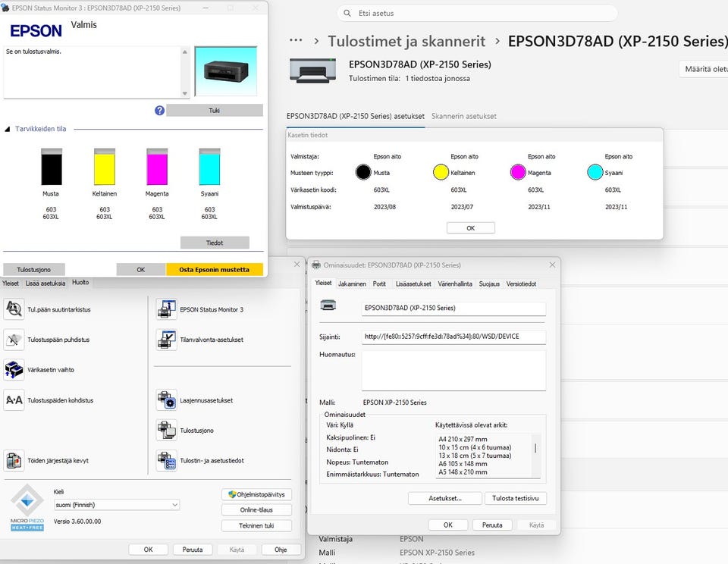The width and height of the screenshot is (728, 564).
Task: Click the Määritä oletu button
Action: pyautogui.click(x=704, y=69)
